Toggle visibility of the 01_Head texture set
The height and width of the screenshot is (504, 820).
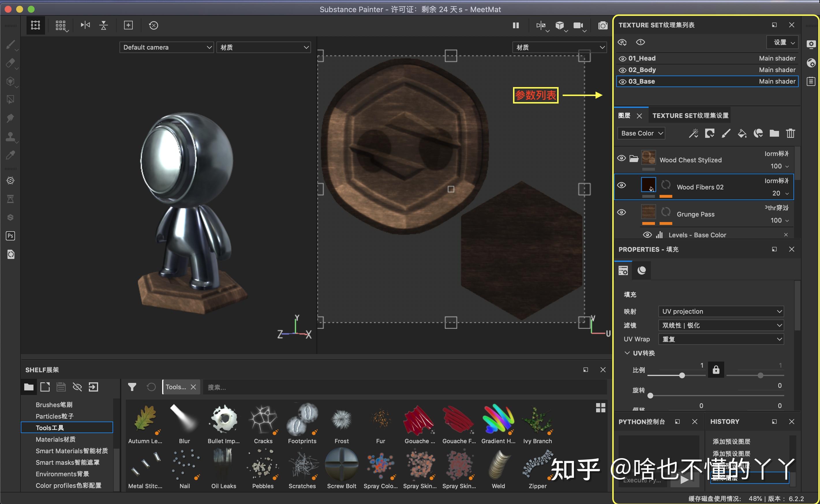coord(623,58)
